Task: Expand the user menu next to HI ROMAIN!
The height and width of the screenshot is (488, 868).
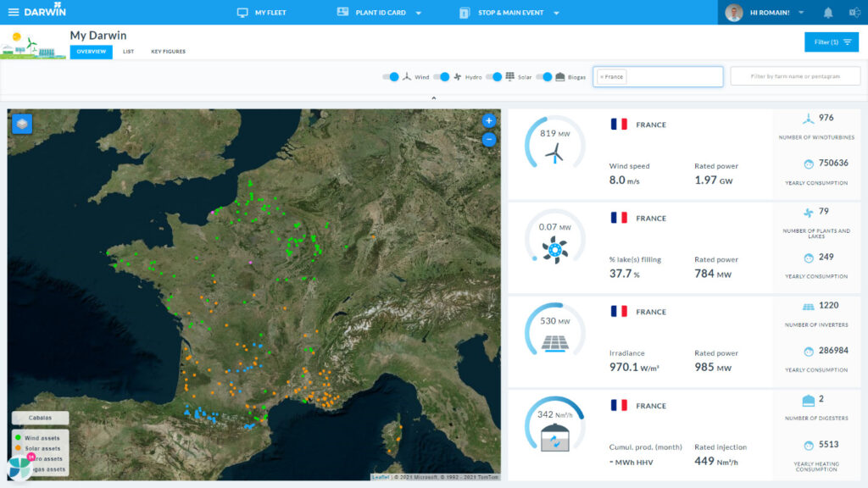Action: tap(802, 12)
